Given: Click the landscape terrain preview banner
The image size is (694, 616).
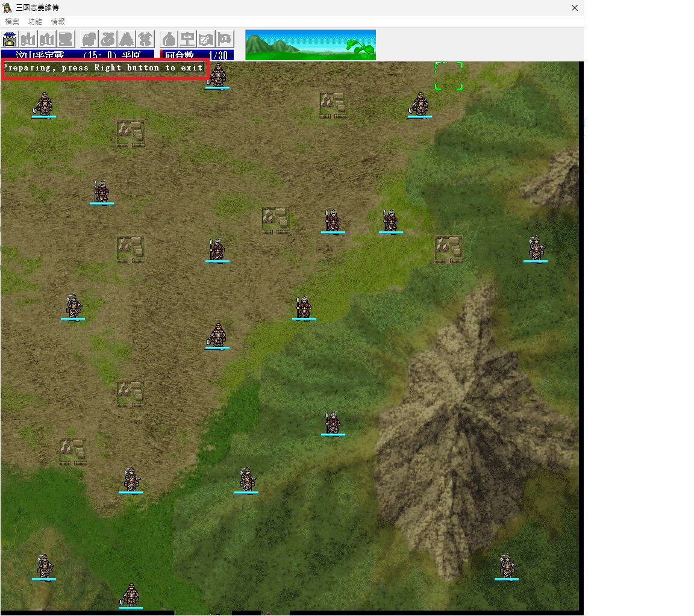Looking at the screenshot, I should click(x=310, y=45).
